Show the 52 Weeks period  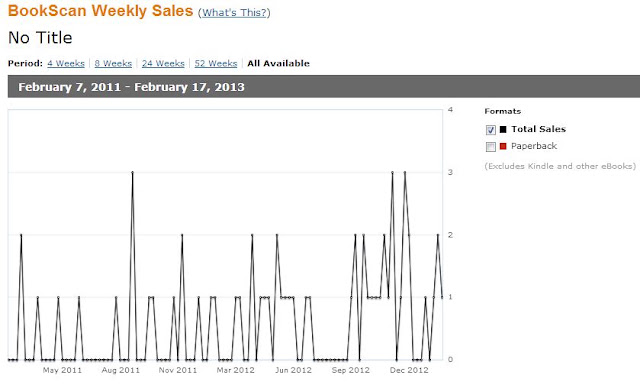click(216, 63)
